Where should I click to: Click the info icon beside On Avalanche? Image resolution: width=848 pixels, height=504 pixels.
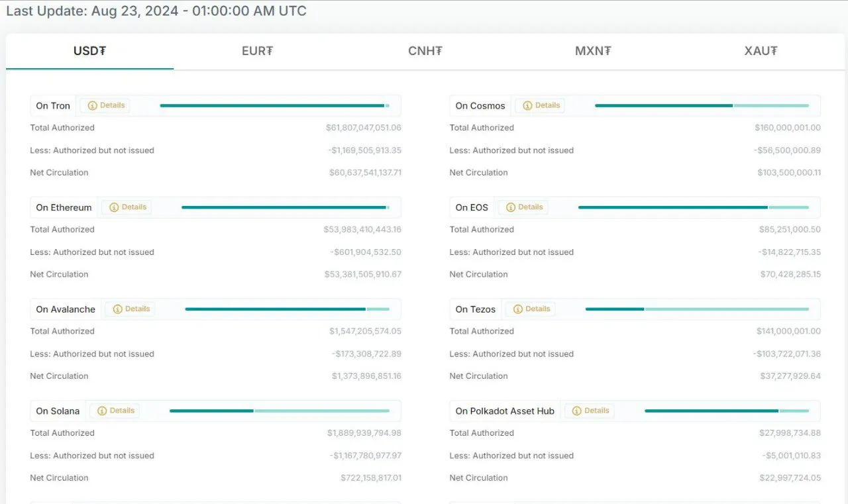pos(118,309)
